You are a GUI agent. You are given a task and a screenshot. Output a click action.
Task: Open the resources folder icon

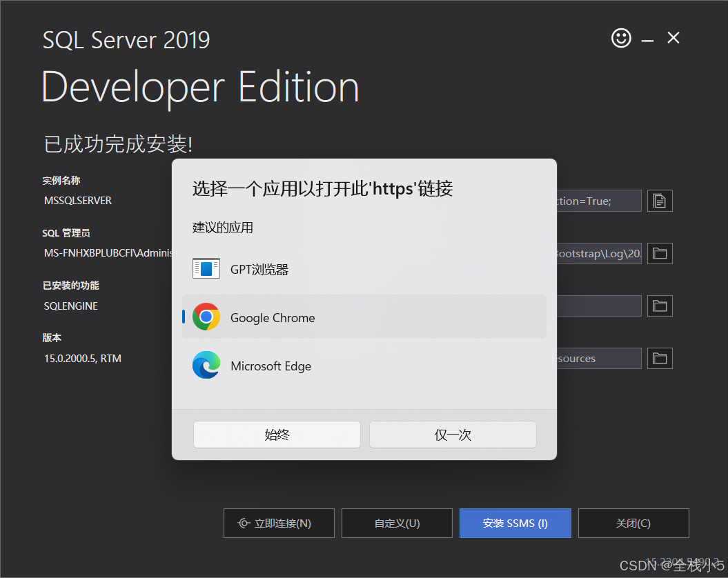click(x=659, y=358)
